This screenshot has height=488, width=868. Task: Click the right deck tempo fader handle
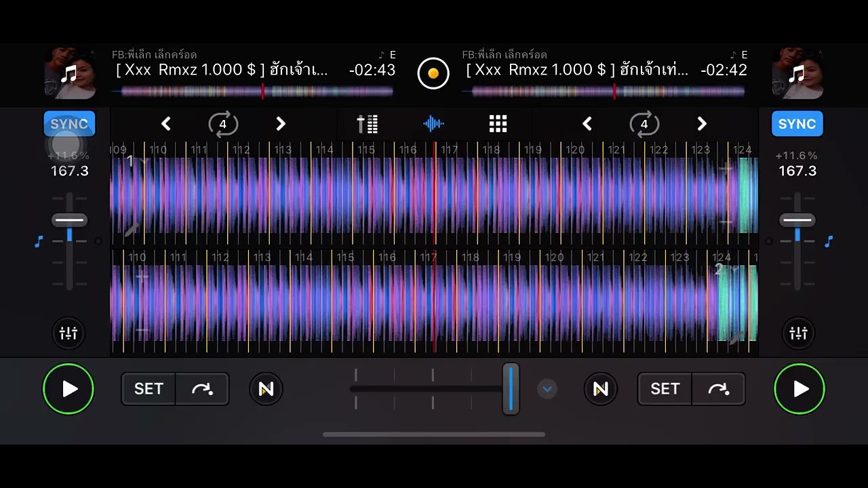click(x=797, y=220)
